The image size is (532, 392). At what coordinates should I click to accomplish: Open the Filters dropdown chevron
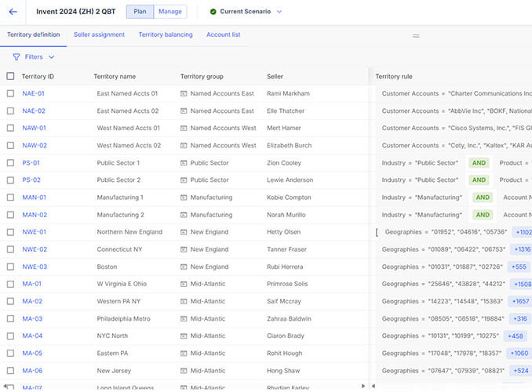pyautogui.click(x=52, y=57)
